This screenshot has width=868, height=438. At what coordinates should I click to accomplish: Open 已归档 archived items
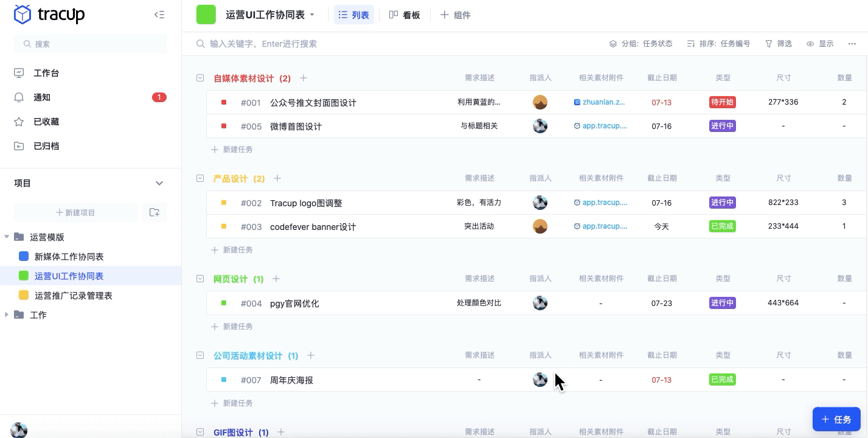coord(18,146)
